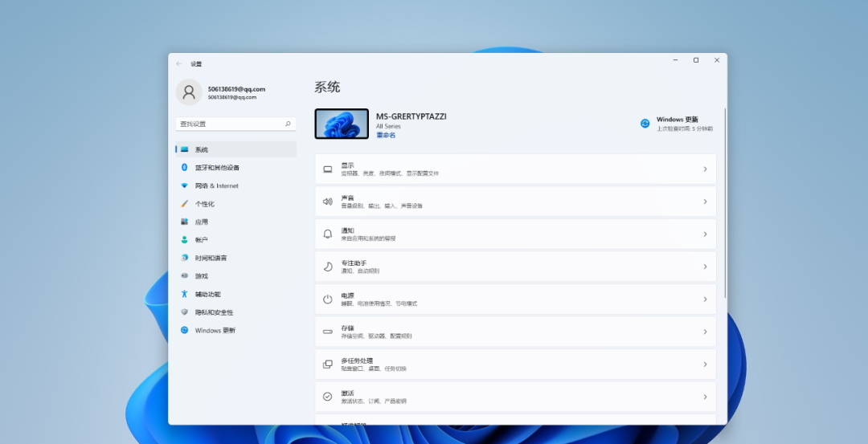Click the speaker icon in the 声音 row
This screenshot has width=868, height=444.
[x=327, y=202]
